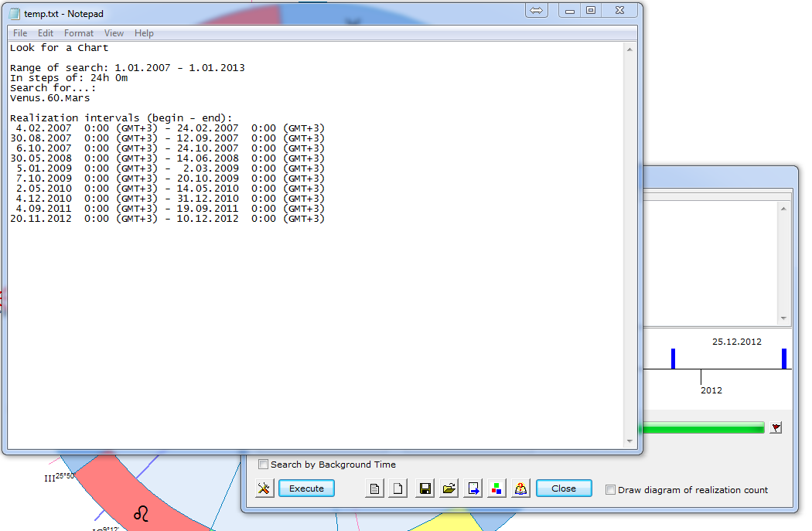Screen dimensions: 812x531
Task: Click the icon left of Close button
Action: pos(521,488)
